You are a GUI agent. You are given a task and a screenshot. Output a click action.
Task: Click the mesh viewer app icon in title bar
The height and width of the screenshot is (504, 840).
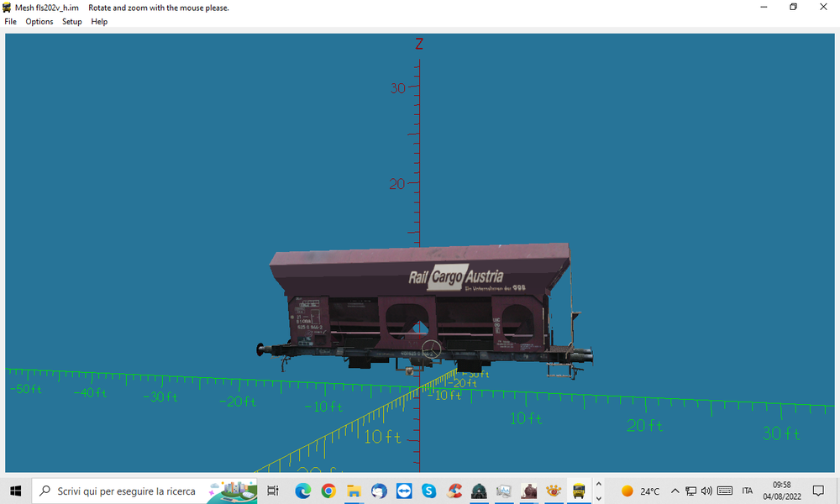click(x=7, y=8)
